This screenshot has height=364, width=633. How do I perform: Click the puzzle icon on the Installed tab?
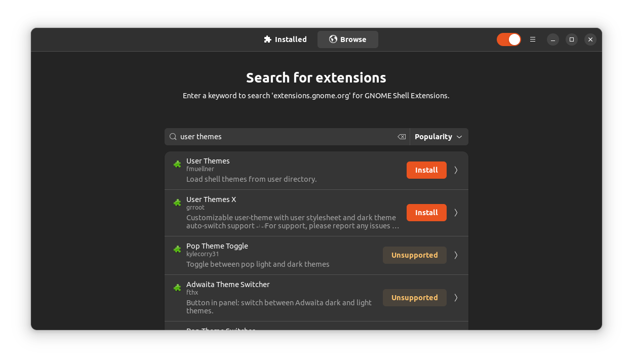[x=267, y=39]
